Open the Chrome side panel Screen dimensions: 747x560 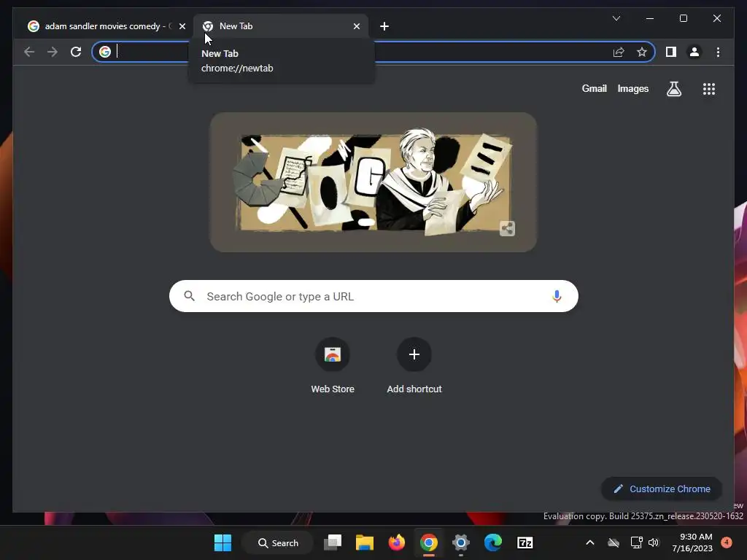tap(671, 52)
